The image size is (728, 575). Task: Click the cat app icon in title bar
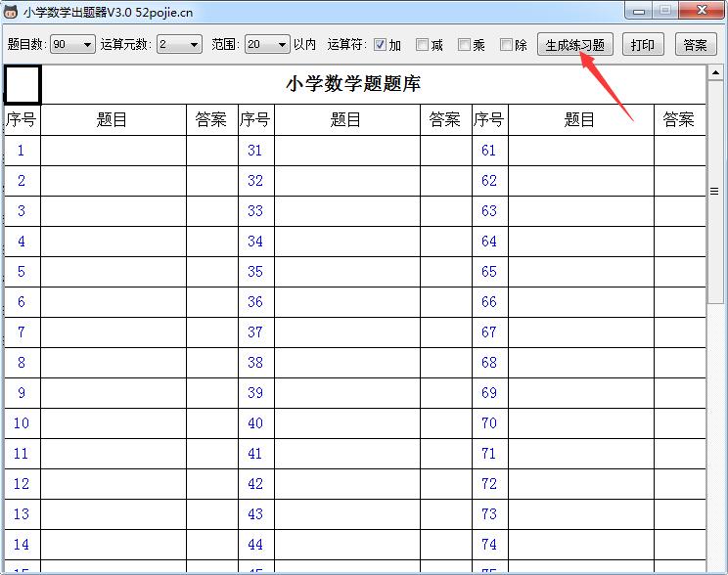click(10, 12)
